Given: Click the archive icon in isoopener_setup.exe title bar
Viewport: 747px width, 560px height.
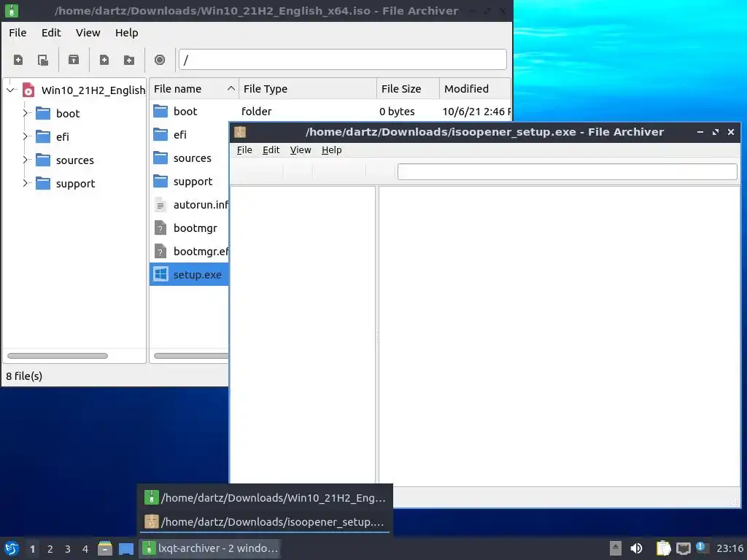Looking at the screenshot, I should click(x=240, y=132).
